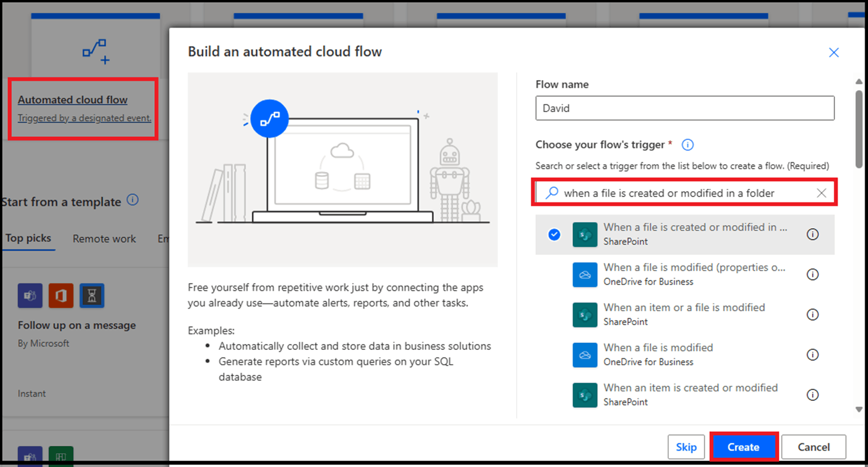Show info for OneDrive file is modified trigger
868x467 pixels.
tap(813, 355)
